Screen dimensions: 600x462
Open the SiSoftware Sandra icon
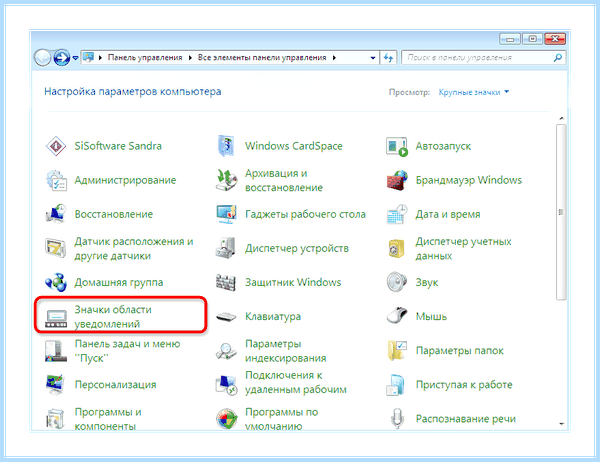point(56,146)
